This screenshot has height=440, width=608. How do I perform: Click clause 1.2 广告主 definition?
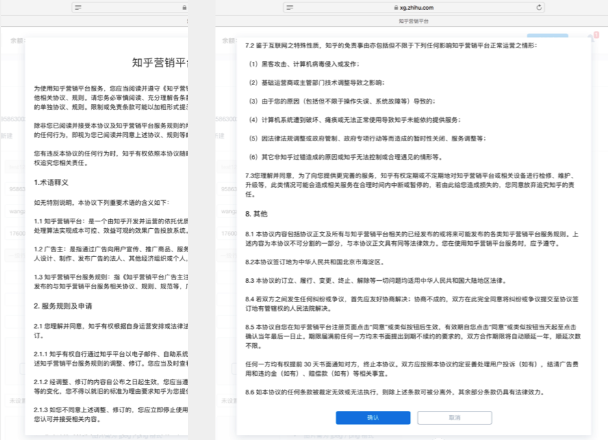pyautogui.click(x=111, y=254)
